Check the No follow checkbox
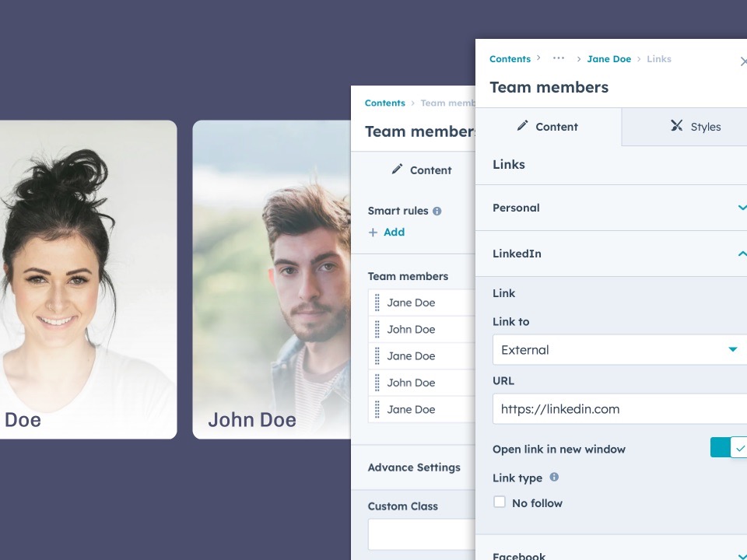Image resolution: width=747 pixels, height=560 pixels. (x=500, y=502)
